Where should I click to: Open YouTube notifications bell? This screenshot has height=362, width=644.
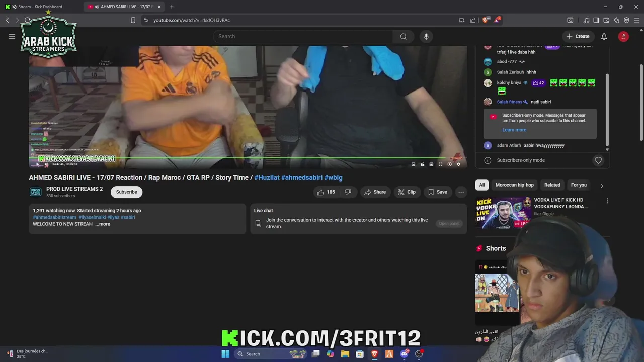[x=604, y=36]
